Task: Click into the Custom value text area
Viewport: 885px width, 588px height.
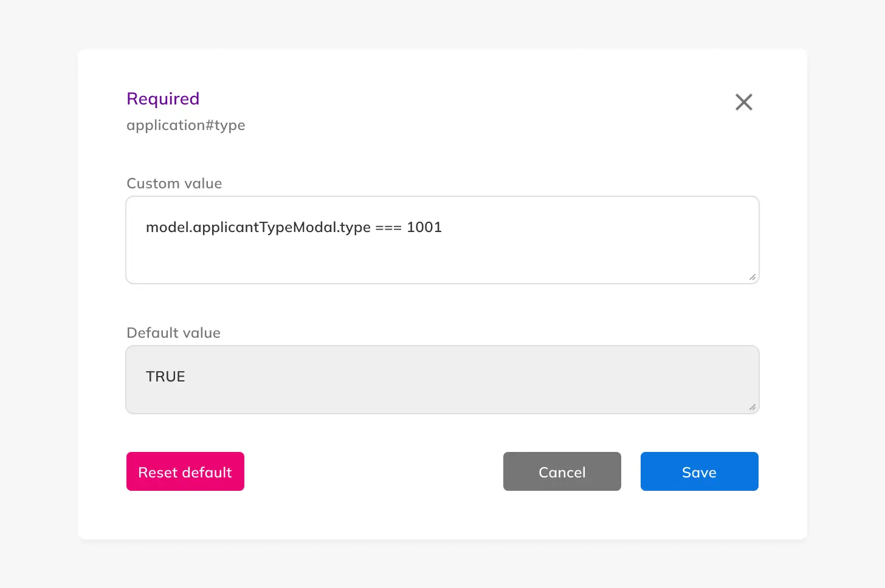Action: pos(442,240)
